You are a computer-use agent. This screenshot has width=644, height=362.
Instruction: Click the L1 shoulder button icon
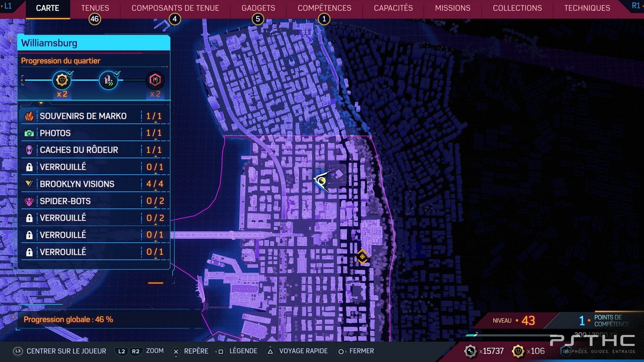[7, 6]
